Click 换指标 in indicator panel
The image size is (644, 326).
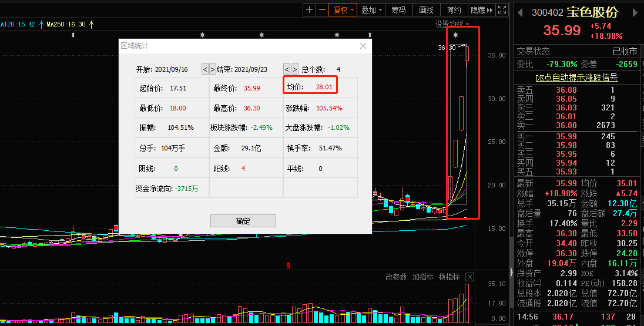pos(450,277)
